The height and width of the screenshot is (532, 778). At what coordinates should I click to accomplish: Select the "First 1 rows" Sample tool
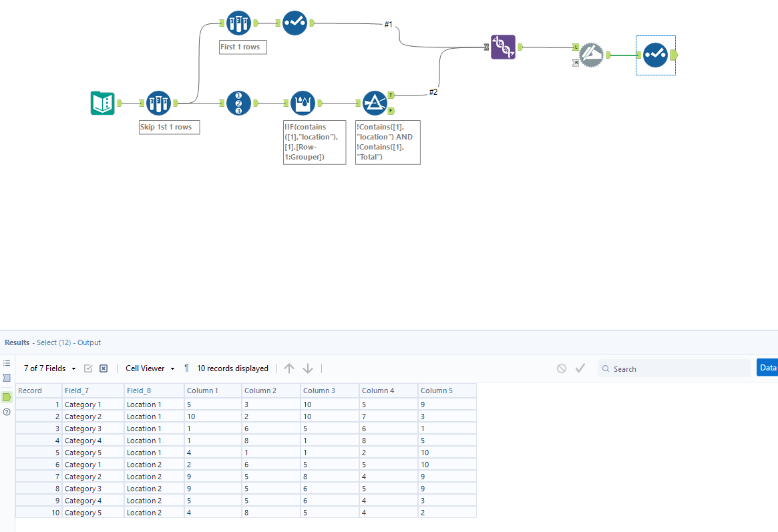click(x=238, y=22)
